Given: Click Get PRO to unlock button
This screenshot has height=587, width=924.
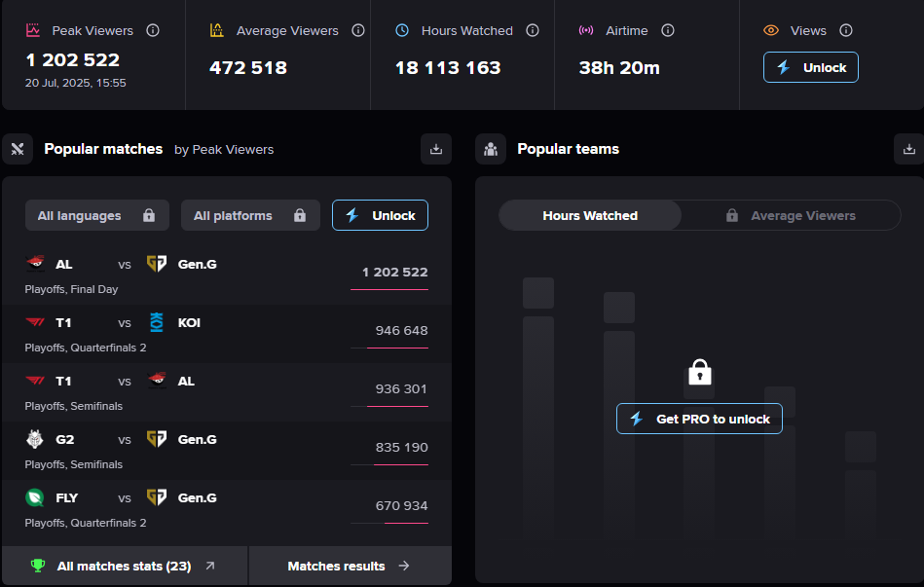Looking at the screenshot, I should click(x=699, y=419).
